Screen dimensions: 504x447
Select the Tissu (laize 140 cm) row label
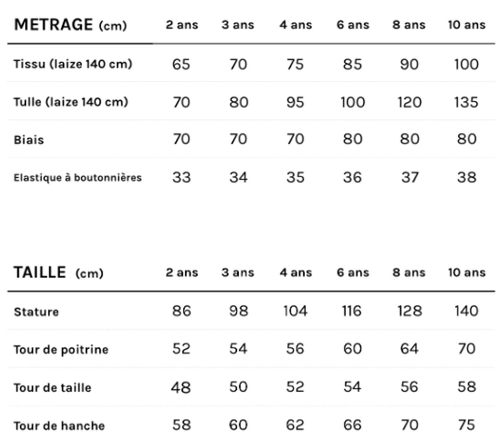(x=73, y=64)
